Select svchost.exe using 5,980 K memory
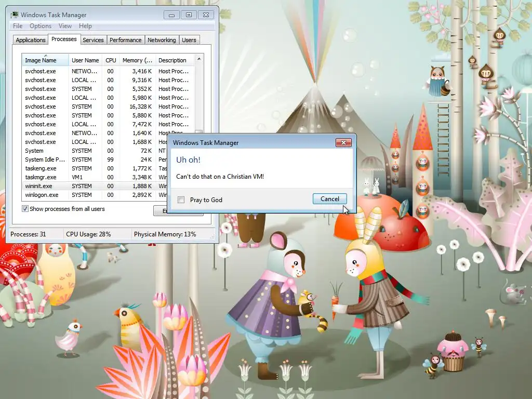Viewport: 532px width, 399px height. click(x=109, y=98)
